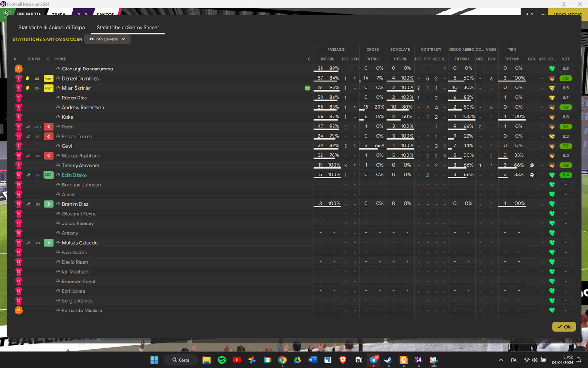Sort by the ASS column header
This screenshot has height=368, width=588.
542,59
